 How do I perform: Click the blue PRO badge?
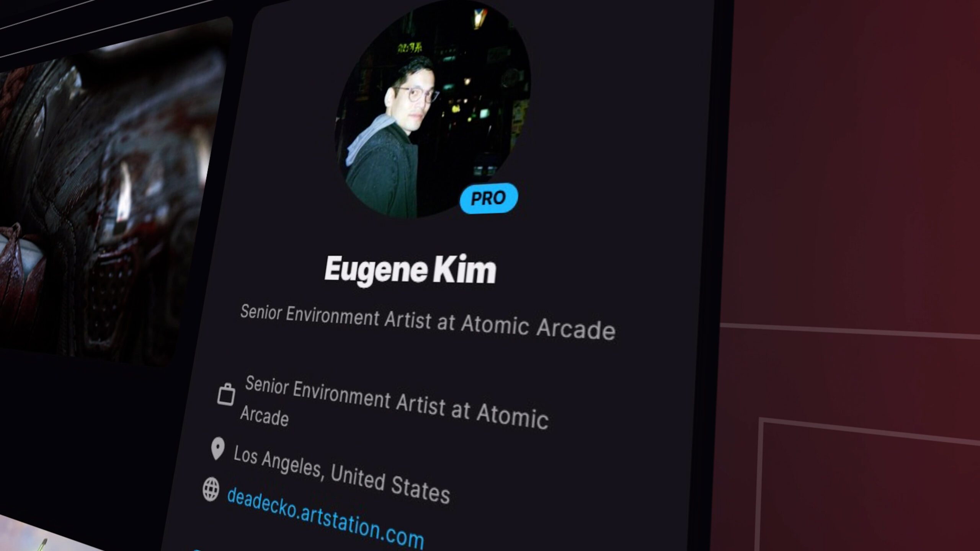click(x=489, y=198)
